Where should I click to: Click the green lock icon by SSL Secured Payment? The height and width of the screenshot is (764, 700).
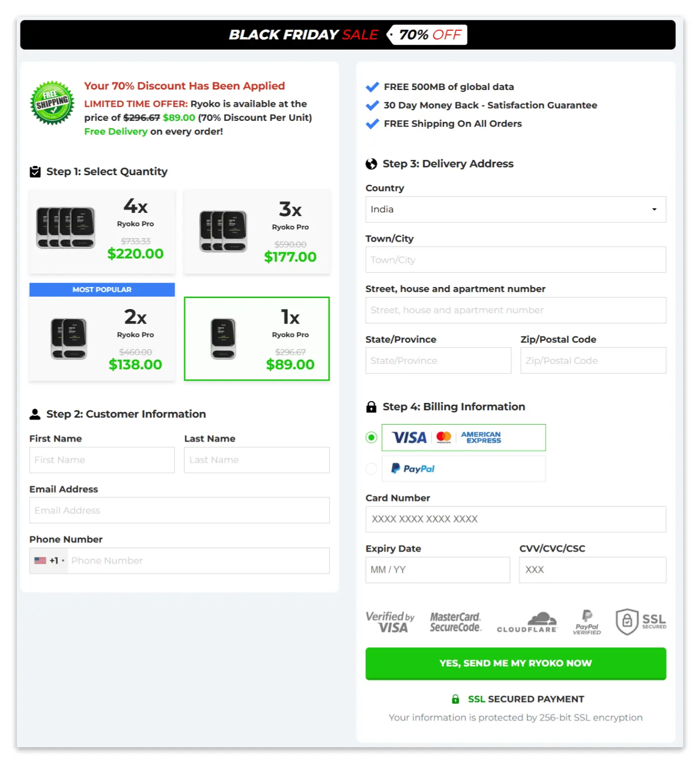point(455,699)
